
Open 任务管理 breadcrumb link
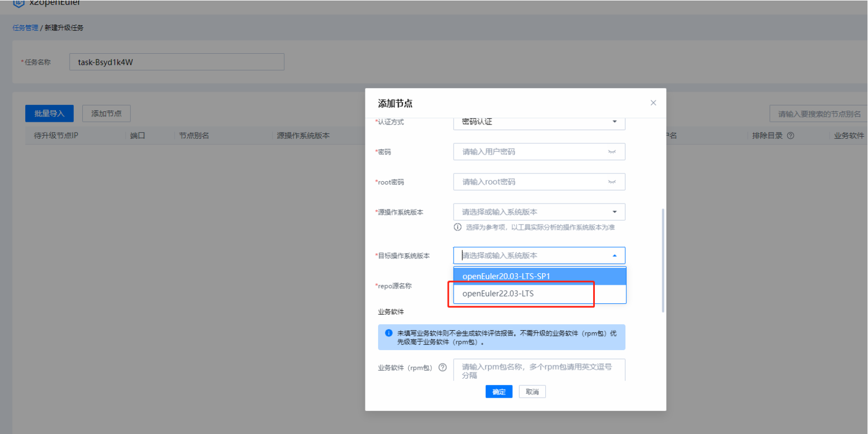pyautogui.click(x=25, y=27)
